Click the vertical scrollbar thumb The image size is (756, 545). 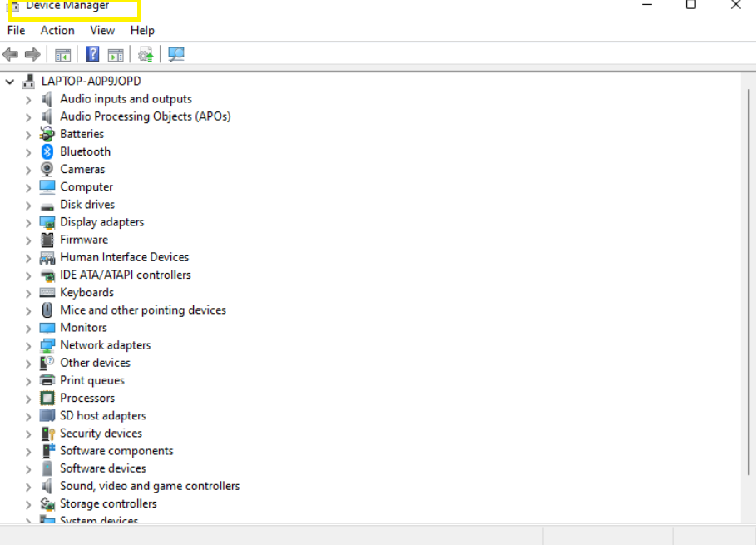pyautogui.click(x=749, y=282)
